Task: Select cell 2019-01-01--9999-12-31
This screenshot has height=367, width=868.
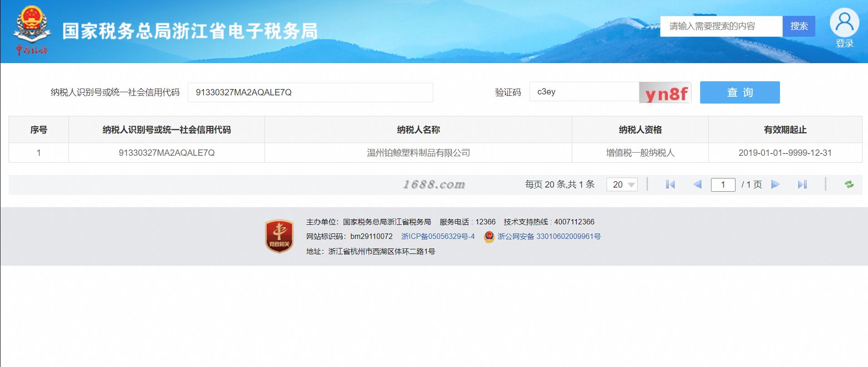Action: (785, 153)
